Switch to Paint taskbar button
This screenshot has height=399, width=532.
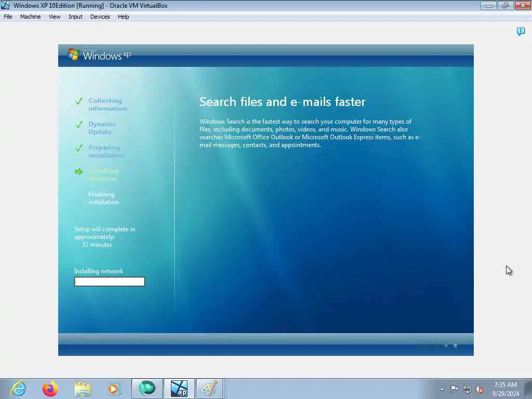209,389
